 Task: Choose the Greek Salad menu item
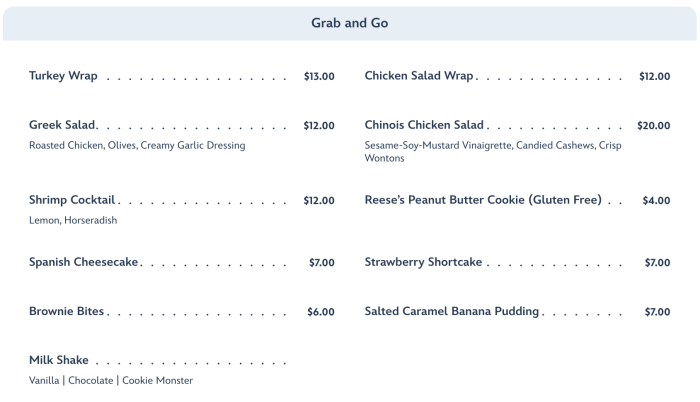[x=62, y=125]
